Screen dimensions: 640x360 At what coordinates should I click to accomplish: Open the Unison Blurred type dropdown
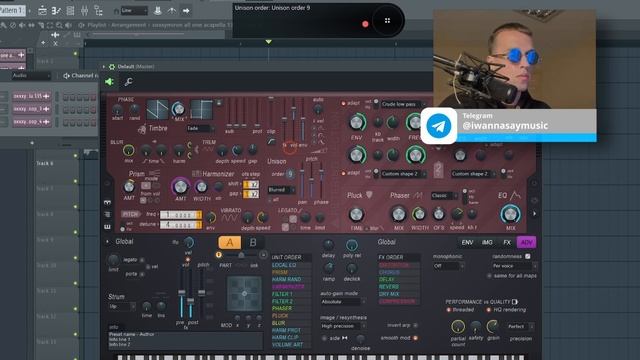(x=281, y=190)
